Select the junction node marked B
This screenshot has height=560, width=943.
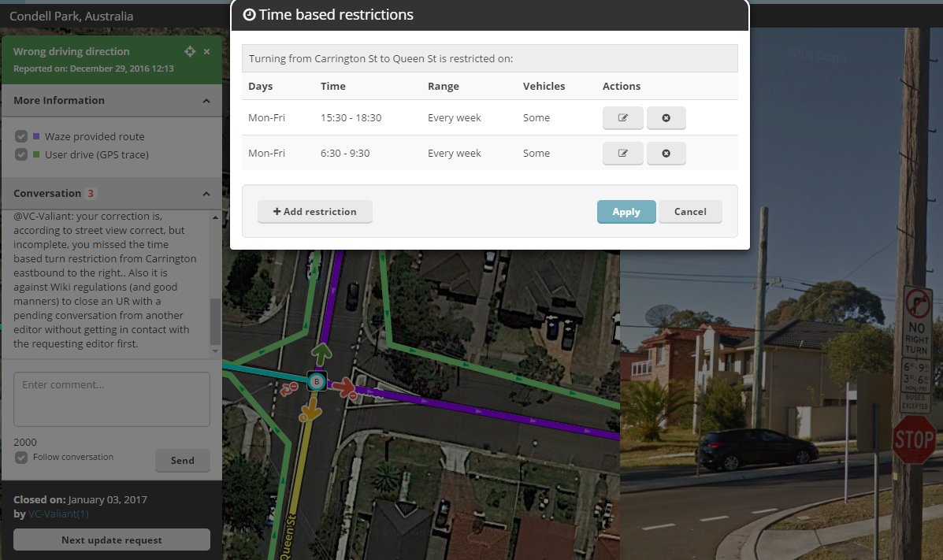tap(317, 381)
